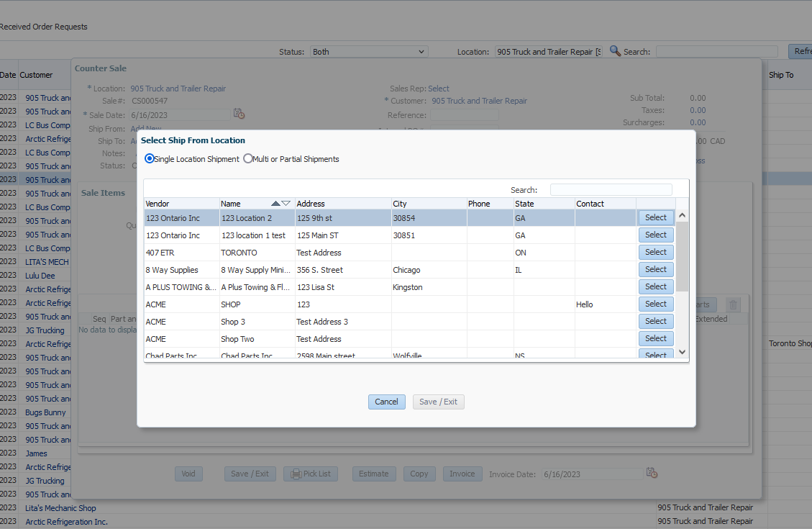Click the scroll down arrow in the vendor list
This screenshot has width=812, height=529.
point(683,352)
